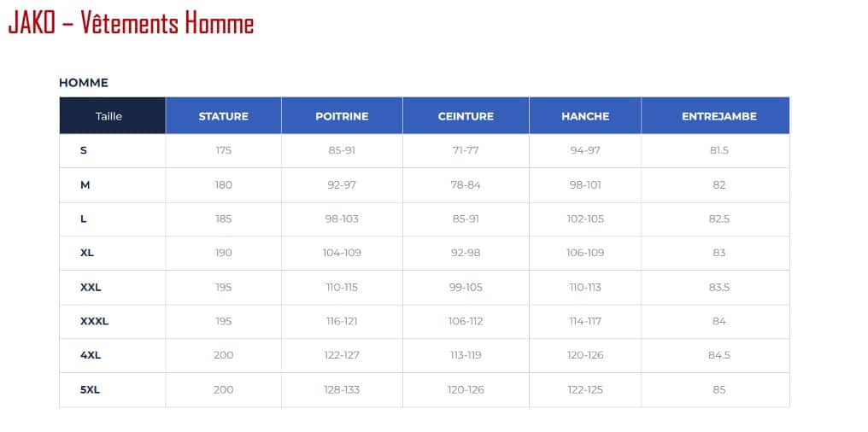Select the 4XL size row label
Viewport: 868px width, 432px height.
coord(91,354)
